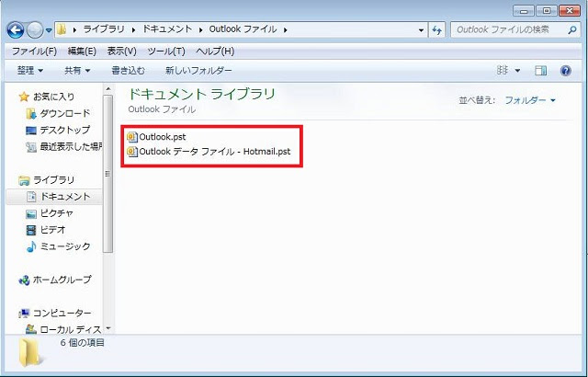This screenshot has width=588, height=377.
Task: Click the forward navigation arrow button
Action: [35, 30]
